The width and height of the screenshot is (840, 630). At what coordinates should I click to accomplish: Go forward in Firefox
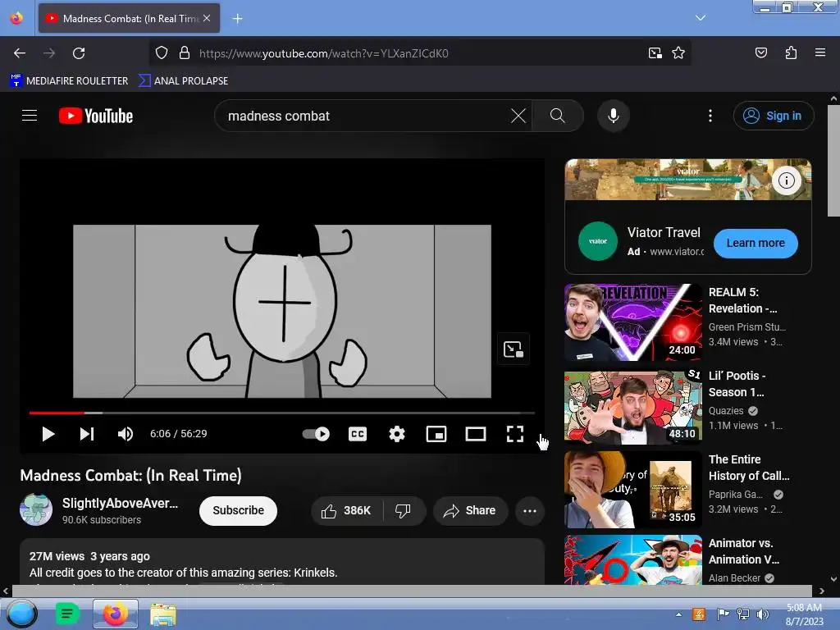(x=49, y=53)
